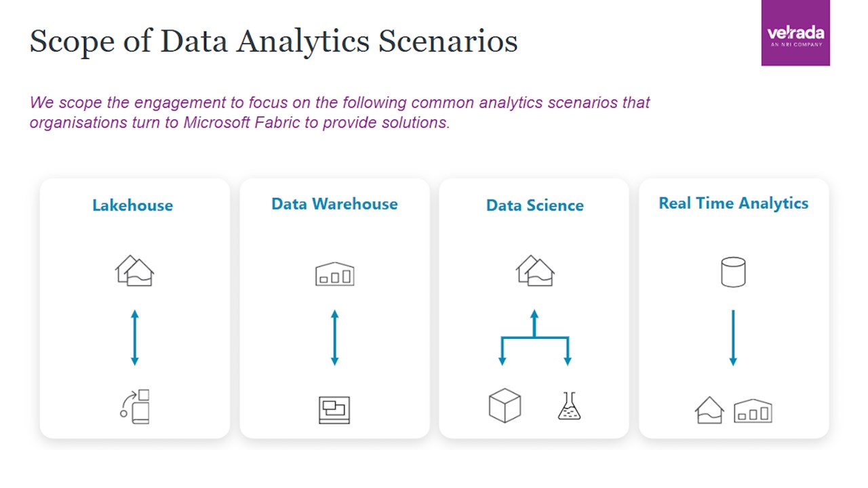The image size is (868, 488).
Task: Select the Real Time Analytics heading
Action: (x=734, y=203)
